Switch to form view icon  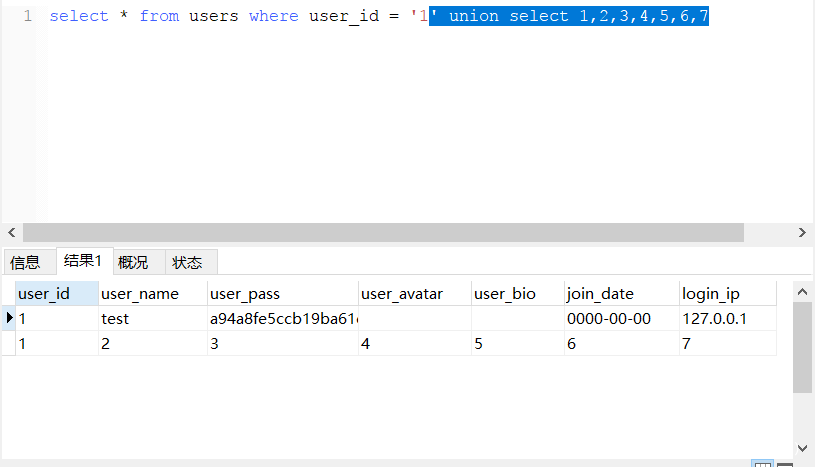[x=785, y=464]
